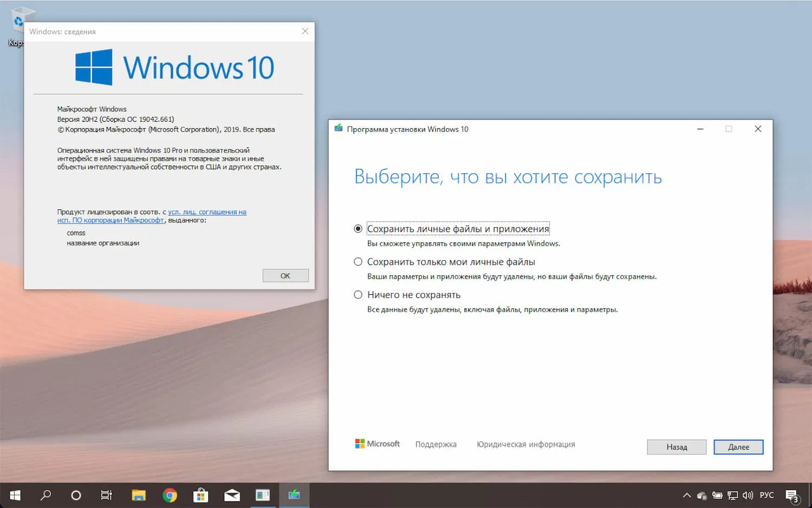The image size is (812, 508).
Task: Open the battery indicator in the tray
Action: tap(717, 494)
